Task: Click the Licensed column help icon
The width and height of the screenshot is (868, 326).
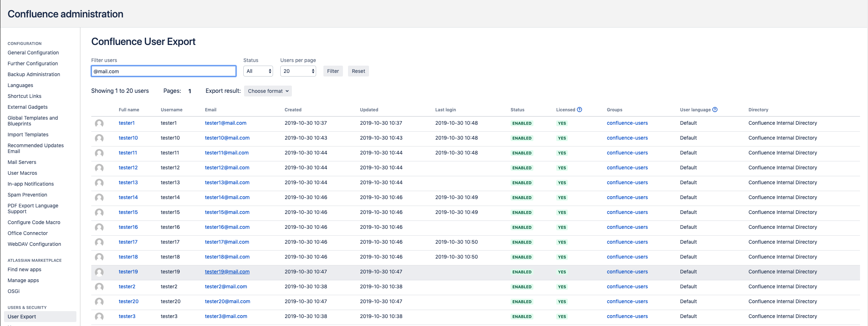Action: [x=579, y=110]
